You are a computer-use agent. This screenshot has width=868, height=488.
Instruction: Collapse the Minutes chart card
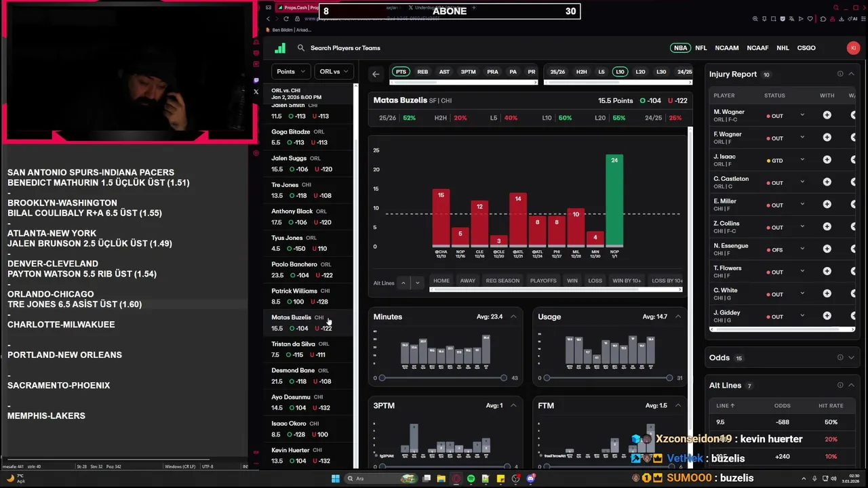513,317
